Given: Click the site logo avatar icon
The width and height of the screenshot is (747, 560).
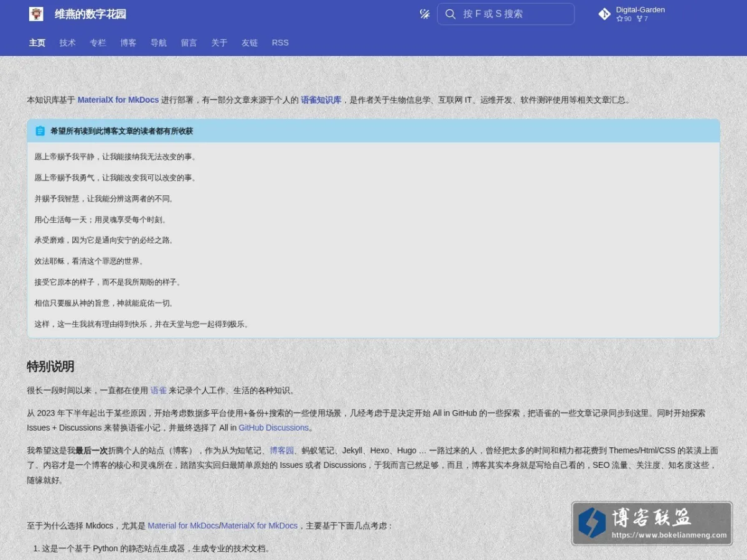Looking at the screenshot, I should pyautogui.click(x=36, y=14).
